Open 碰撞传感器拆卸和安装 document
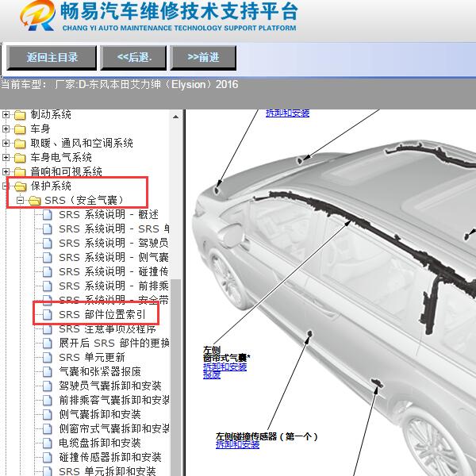This screenshot has height=476, width=476. point(110,457)
